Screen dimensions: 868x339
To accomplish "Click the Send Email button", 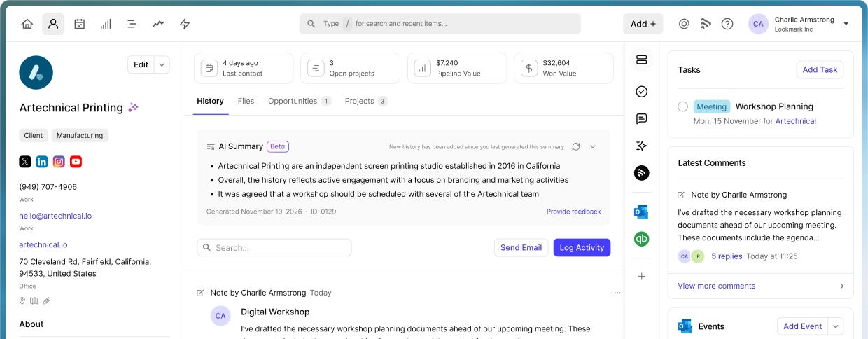I will 521,247.
